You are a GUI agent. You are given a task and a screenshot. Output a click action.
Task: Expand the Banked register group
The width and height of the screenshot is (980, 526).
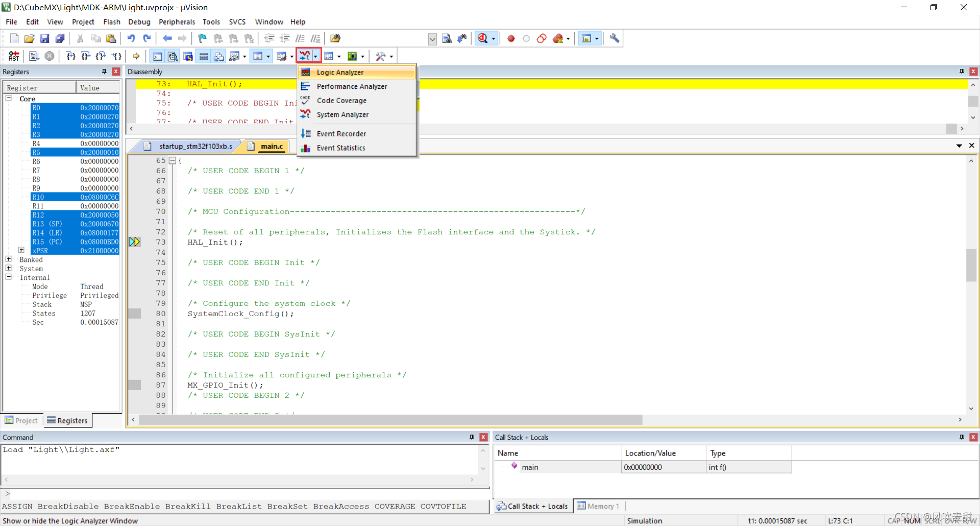(x=9, y=259)
